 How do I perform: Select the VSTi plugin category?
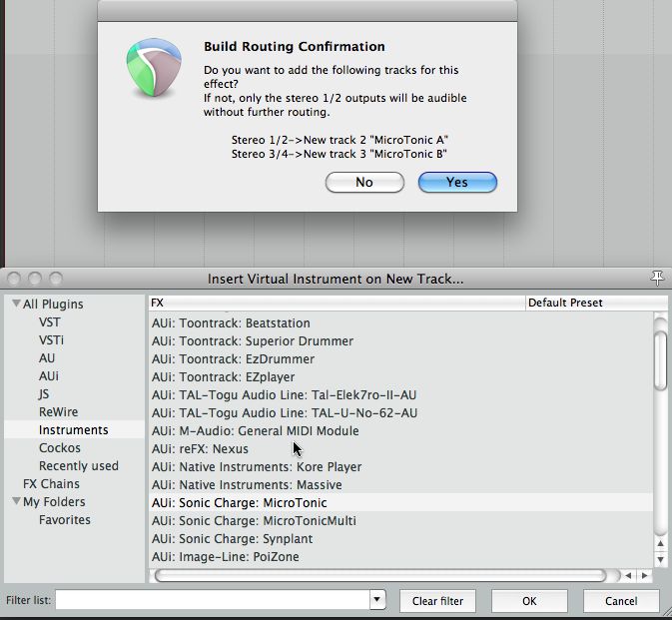(51, 340)
